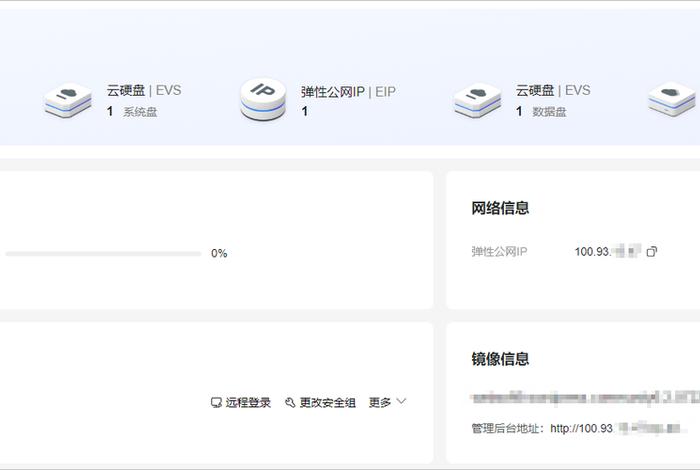Click the elastic public IP EIP icon
This screenshot has height=470, width=700.
263,99
